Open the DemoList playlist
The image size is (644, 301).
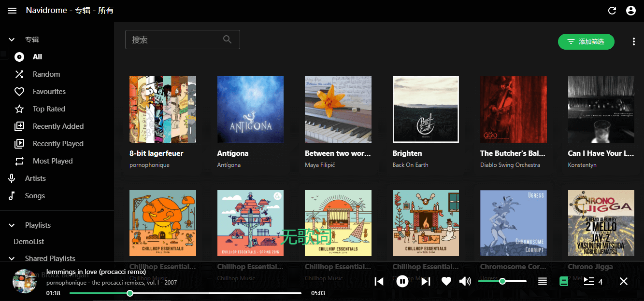tap(29, 242)
